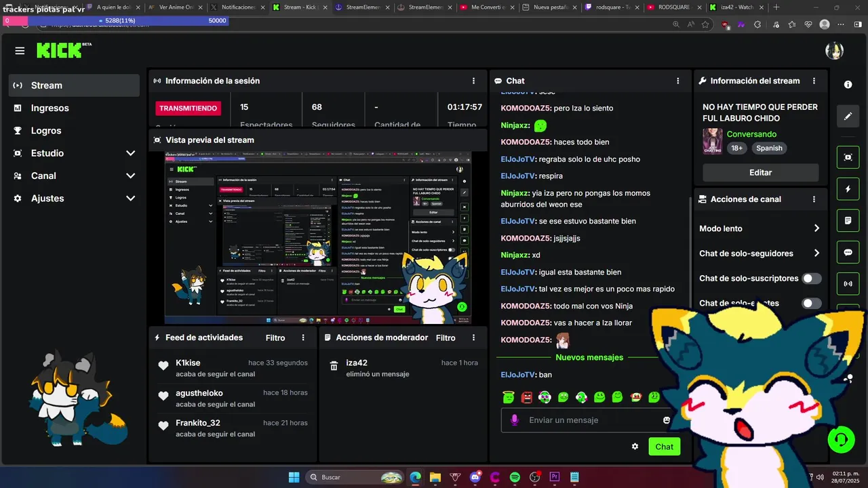Open Acciones de canal three-dot menu

coord(814,199)
